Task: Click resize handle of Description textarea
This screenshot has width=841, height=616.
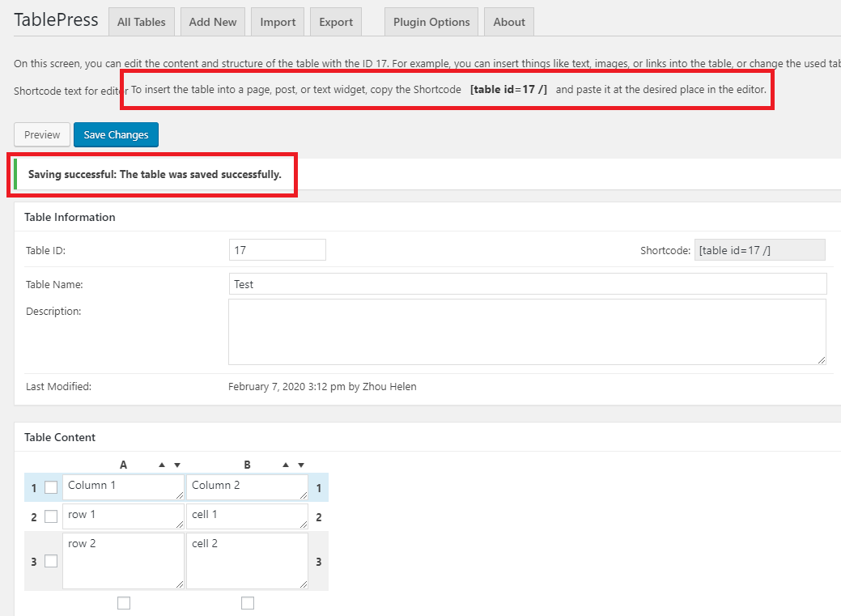Action: [822, 360]
